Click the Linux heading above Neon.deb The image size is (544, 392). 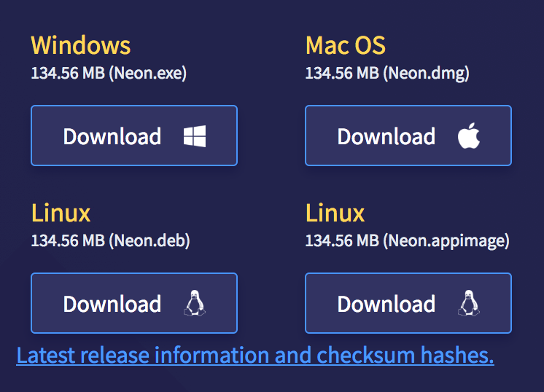click(61, 213)
